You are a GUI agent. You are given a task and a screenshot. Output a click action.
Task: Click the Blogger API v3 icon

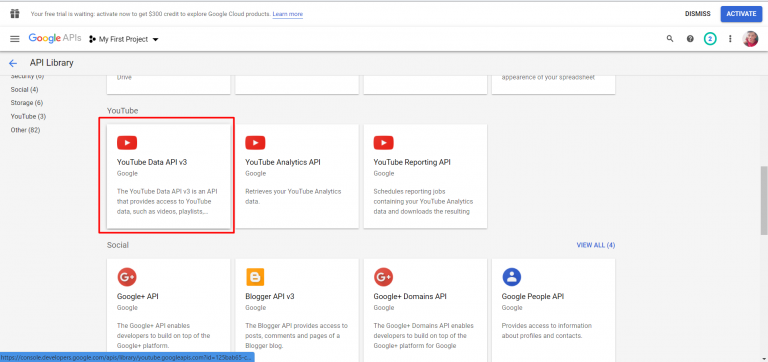tap(255, 277)
